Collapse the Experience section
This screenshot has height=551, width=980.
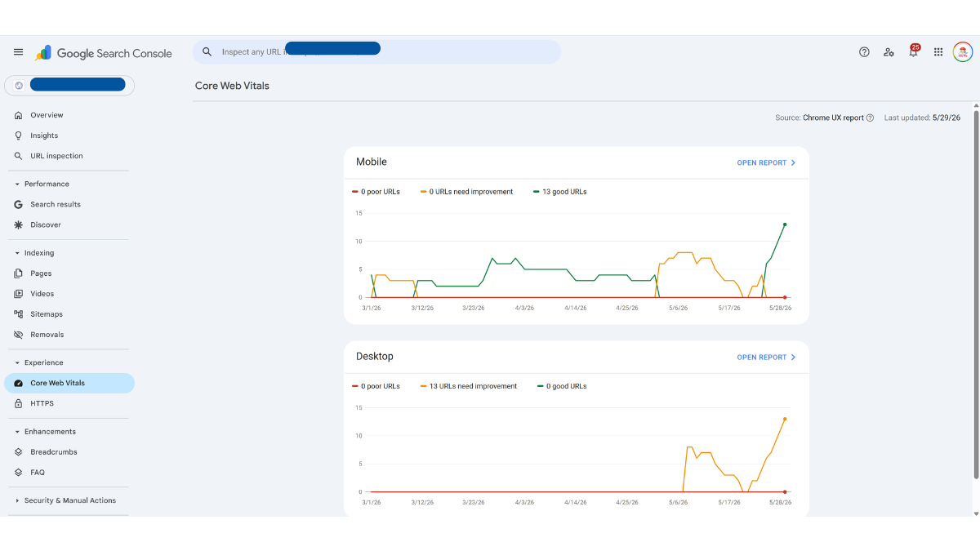click(x=17, y=362)
